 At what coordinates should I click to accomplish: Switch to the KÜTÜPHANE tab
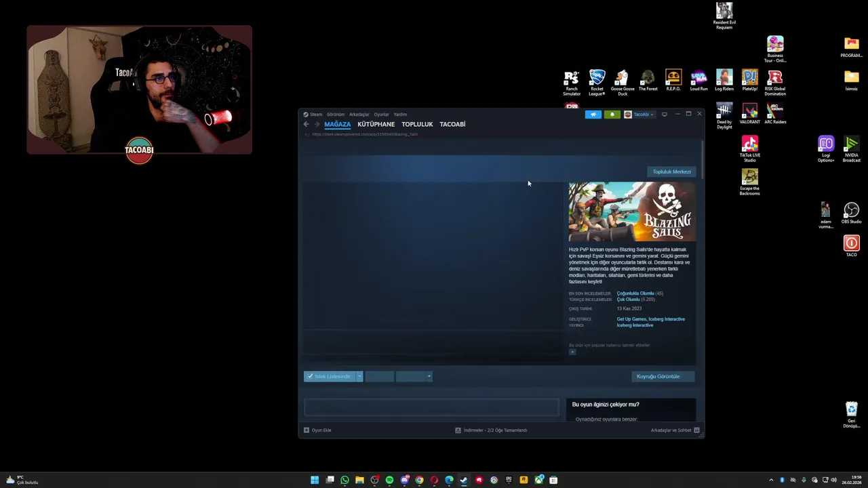click(376, 125)
